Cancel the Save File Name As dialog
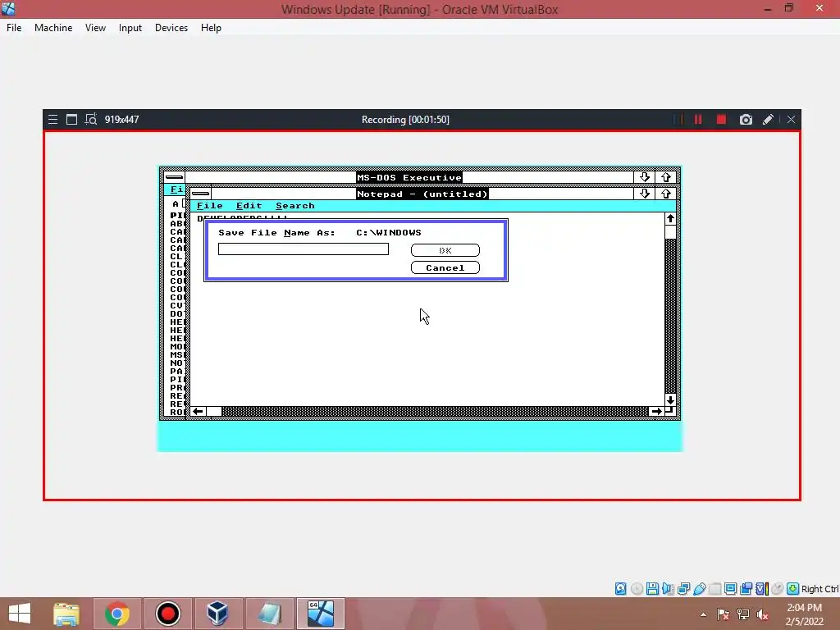 tap(445, 268)
